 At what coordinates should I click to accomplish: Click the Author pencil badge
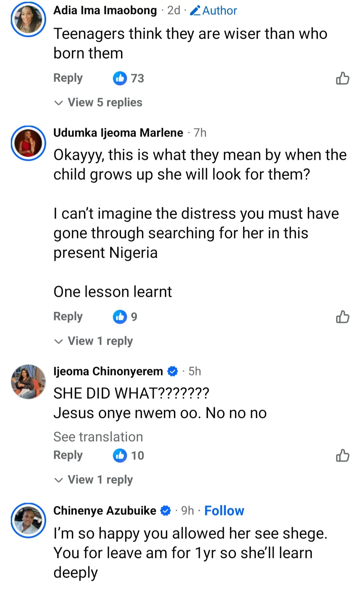(213, 10)
